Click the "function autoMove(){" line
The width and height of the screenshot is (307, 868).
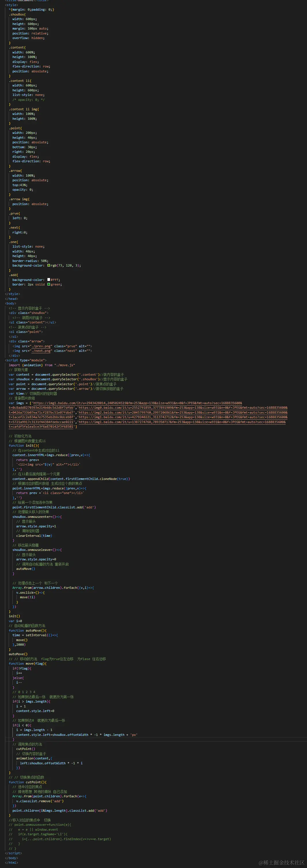coord(28,630)
